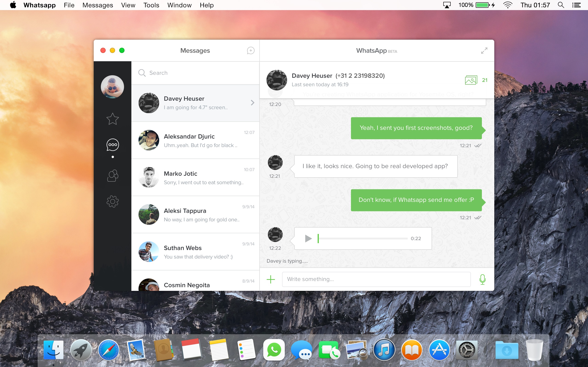Open the Messages menu in menu bar
The image size is (588, 367).
coord(97,5)
